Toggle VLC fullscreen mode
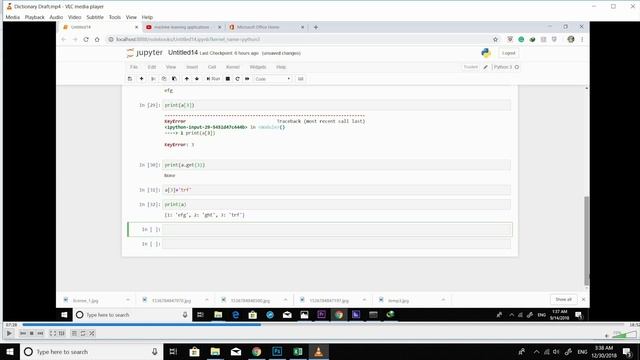Image resolution: width=640 pixels, height=360 pixels. pos(53,333)
